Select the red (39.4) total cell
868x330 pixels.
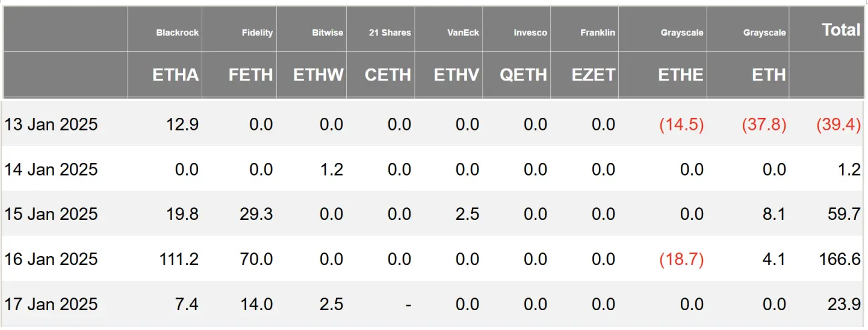click(838, 124)
